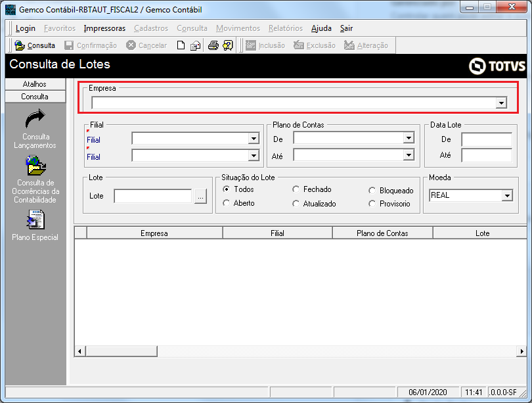
Task: Open Consulta de Ocorrências da Contabilidade shortcut
Action: pos(35,166)
